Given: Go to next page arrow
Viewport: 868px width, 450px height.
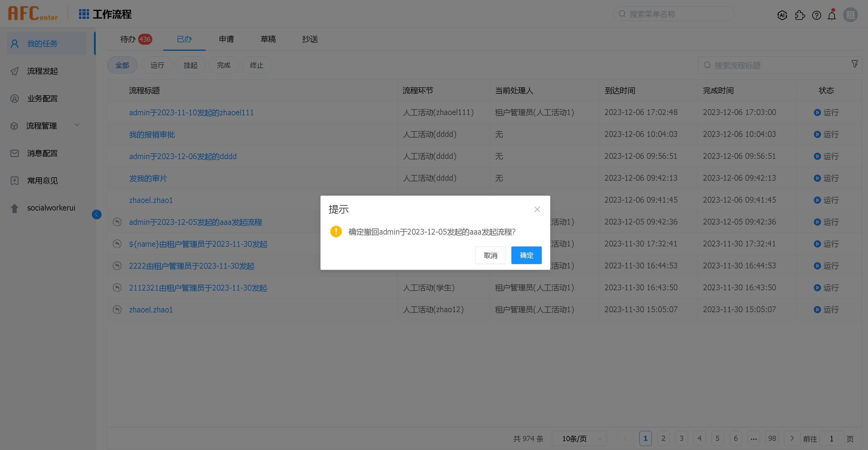Looking at the screenshot, I should (x=792, y=438).
